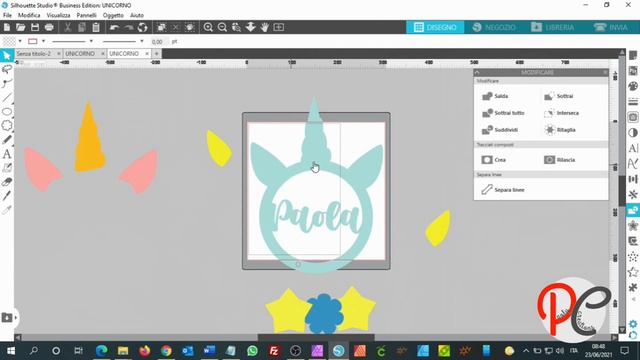The image size is (640, 360).
Task: Switch to the NEGOZIO tab
Action: point(493,27)
